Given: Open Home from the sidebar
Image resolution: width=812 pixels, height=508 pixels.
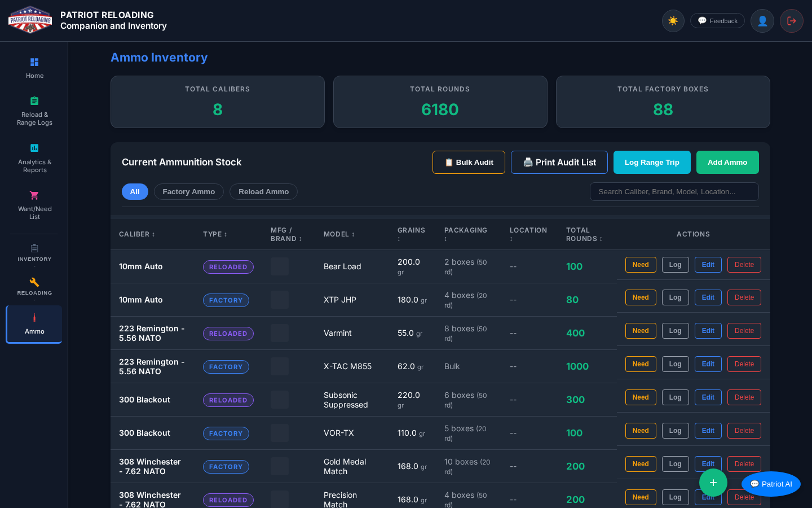Looking at the screenshot, I should tap(34, 68).
